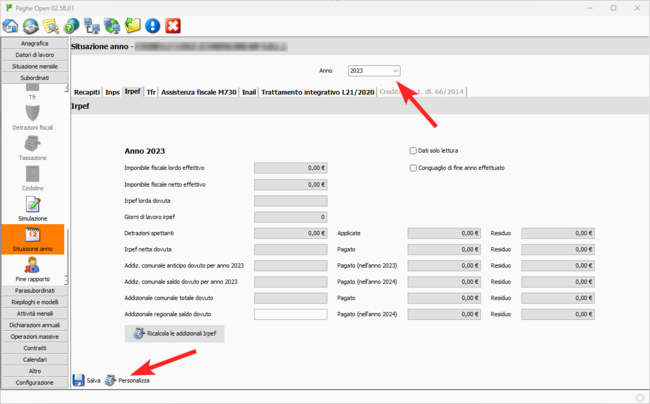Expand the Parasubordinati sidebar section
The width and height of the screenshot is (650, 404).
(35, 290)
